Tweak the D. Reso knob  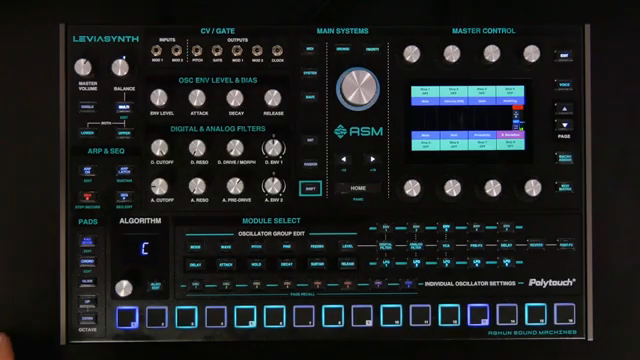(x=197, y=148)
